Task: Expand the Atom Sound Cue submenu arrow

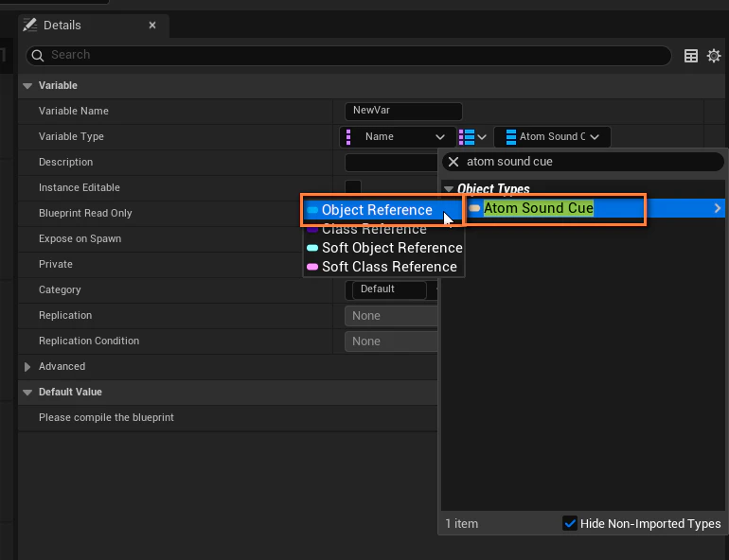Action: (x=718, y=208)
